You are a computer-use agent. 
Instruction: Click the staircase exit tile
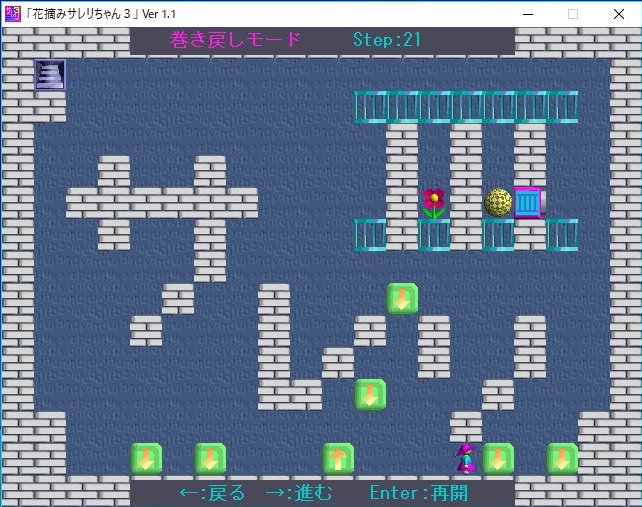point(50,75)
